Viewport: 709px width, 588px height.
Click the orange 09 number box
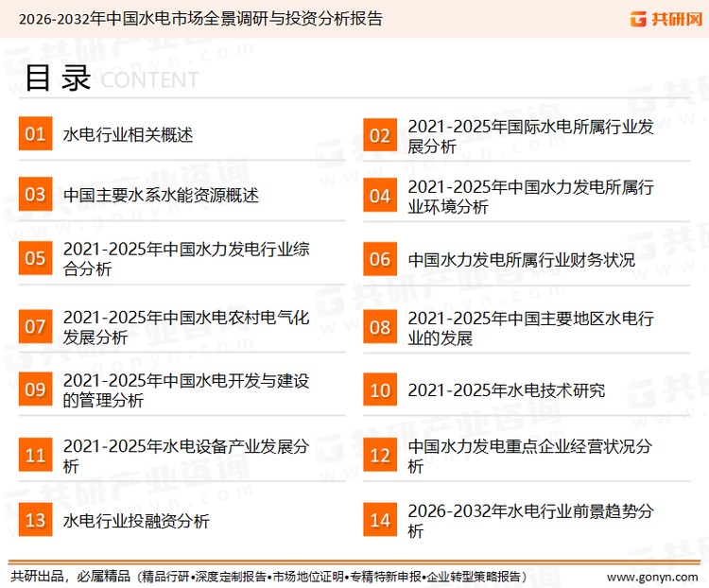tap(35, 389)
